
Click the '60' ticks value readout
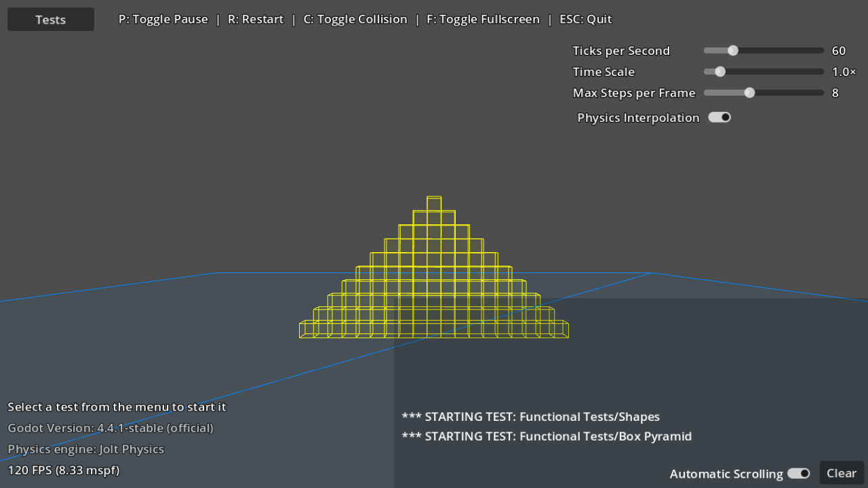tap(838, 50)
